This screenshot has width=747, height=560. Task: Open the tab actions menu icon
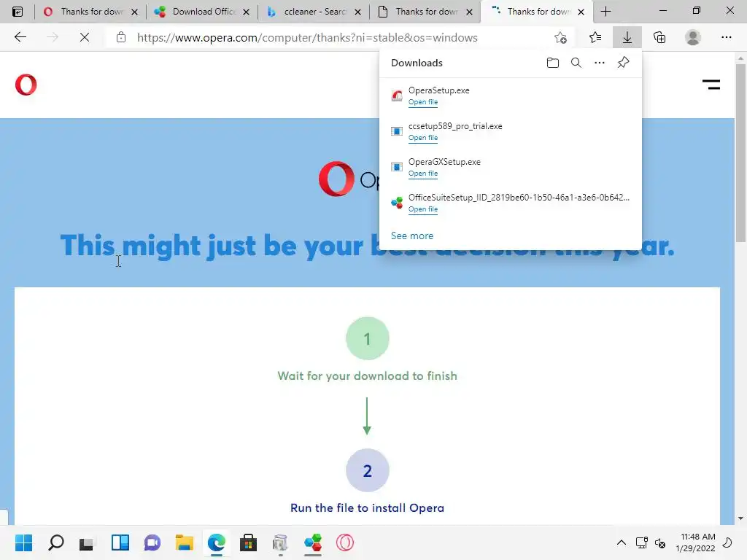(x=18, y=12)
